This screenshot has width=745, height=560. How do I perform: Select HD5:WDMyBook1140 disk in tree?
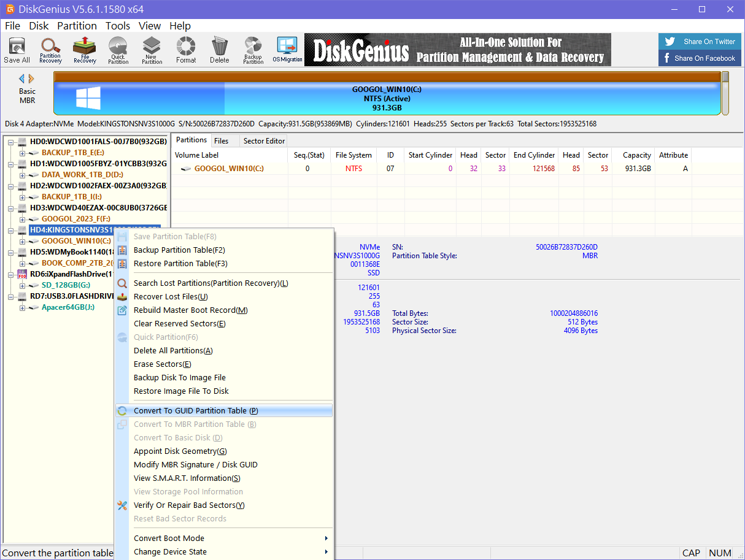tap(73, 252)
